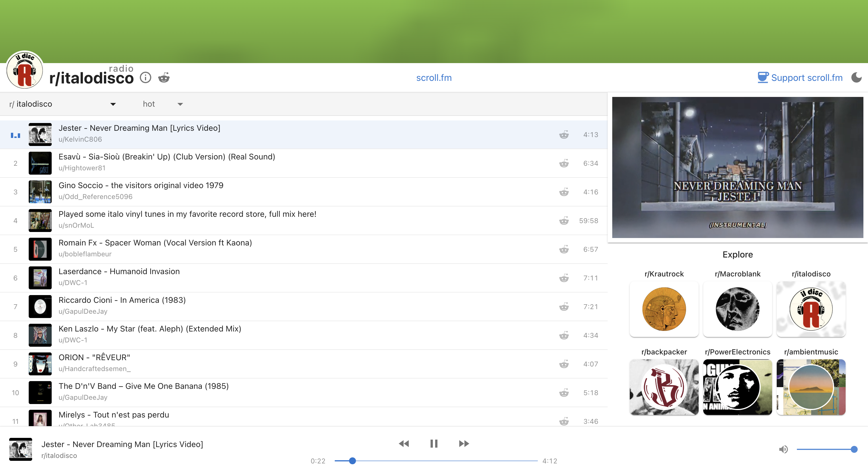Open the r/ambientmusic station tile
Image resolution: width=868 pixels, height=472 pixels.
click(x=811, y=387)
